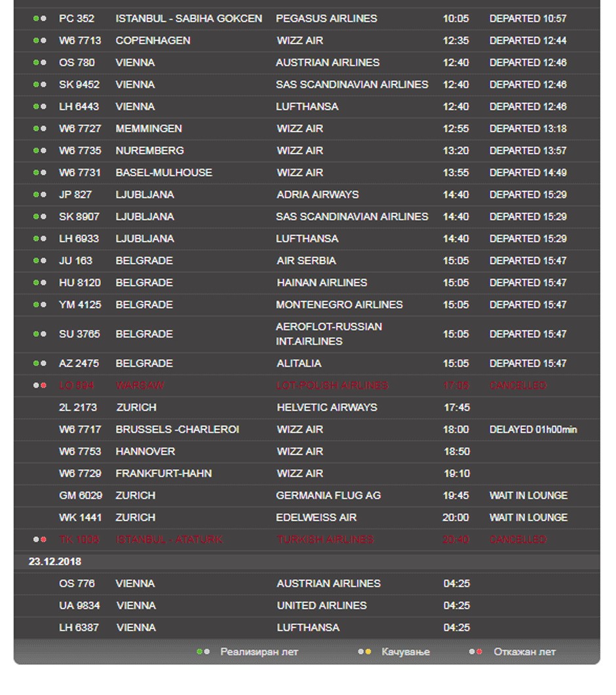Click the status dots for flight SU 3765

[x=40, y=334]
